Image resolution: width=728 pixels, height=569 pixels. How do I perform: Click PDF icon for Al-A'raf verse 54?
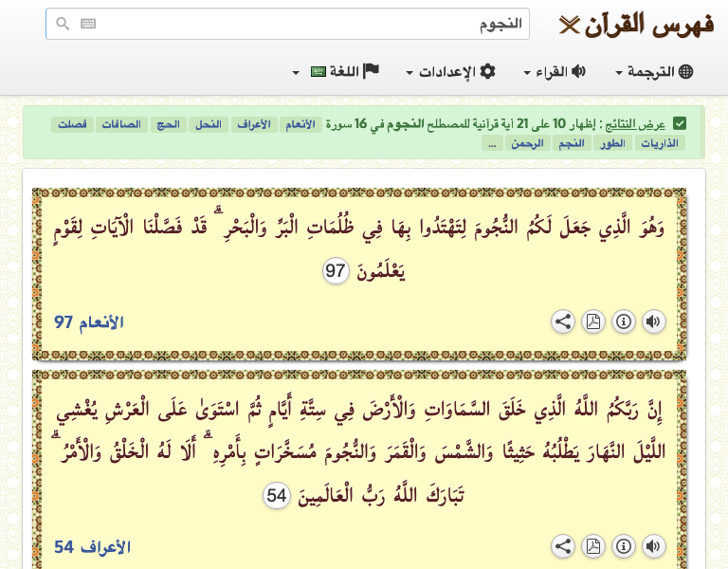tap(592, 546)
